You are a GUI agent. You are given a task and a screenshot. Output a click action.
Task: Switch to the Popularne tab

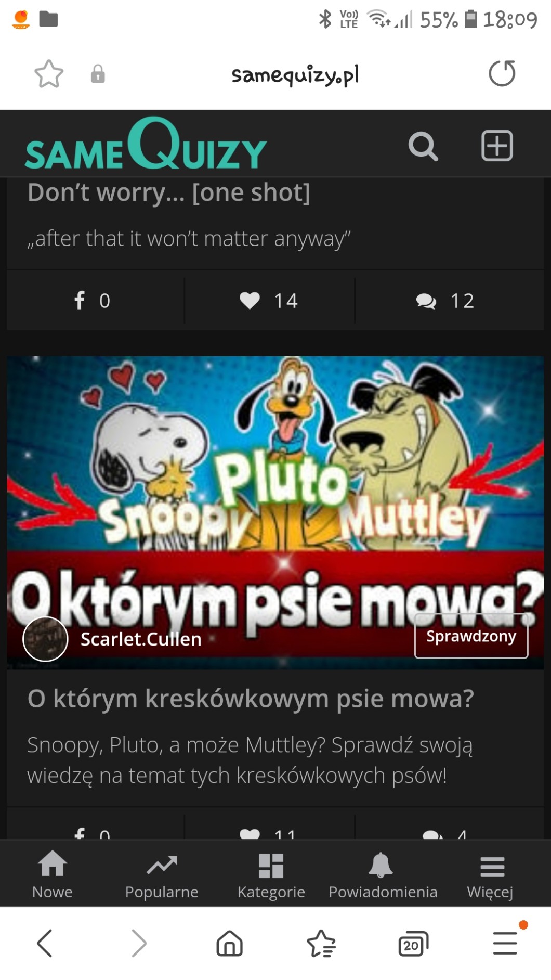tap(162, 875)
